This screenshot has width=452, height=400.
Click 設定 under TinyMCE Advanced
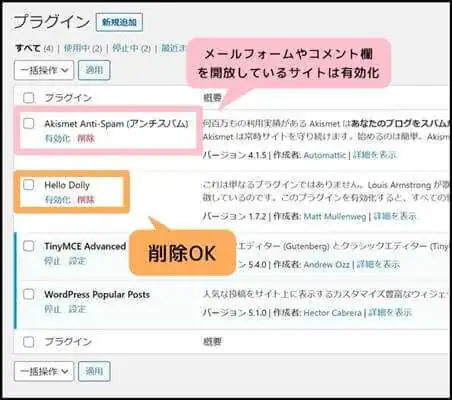click(77, 261)
